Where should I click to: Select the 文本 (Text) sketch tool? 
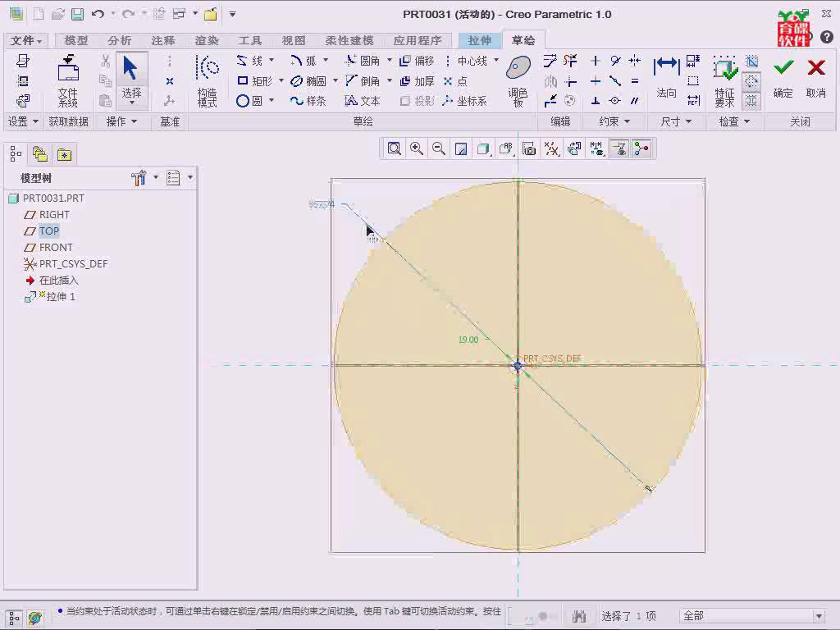pyautogui.click(x=363, y=101)
